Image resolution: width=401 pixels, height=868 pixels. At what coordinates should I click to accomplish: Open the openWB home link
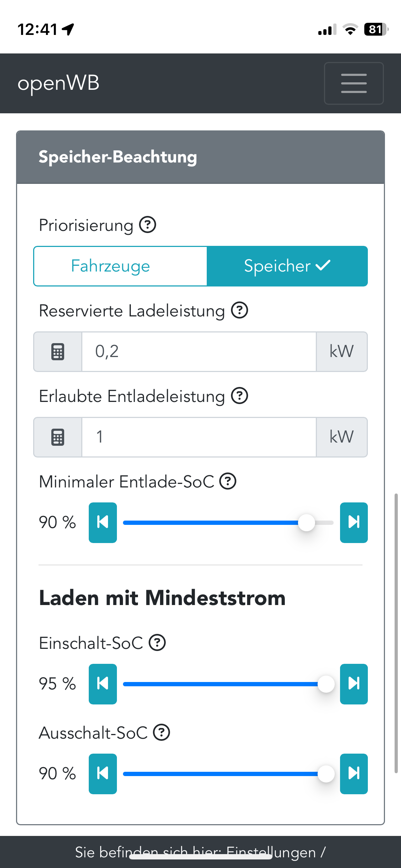[x=58, y=83]
